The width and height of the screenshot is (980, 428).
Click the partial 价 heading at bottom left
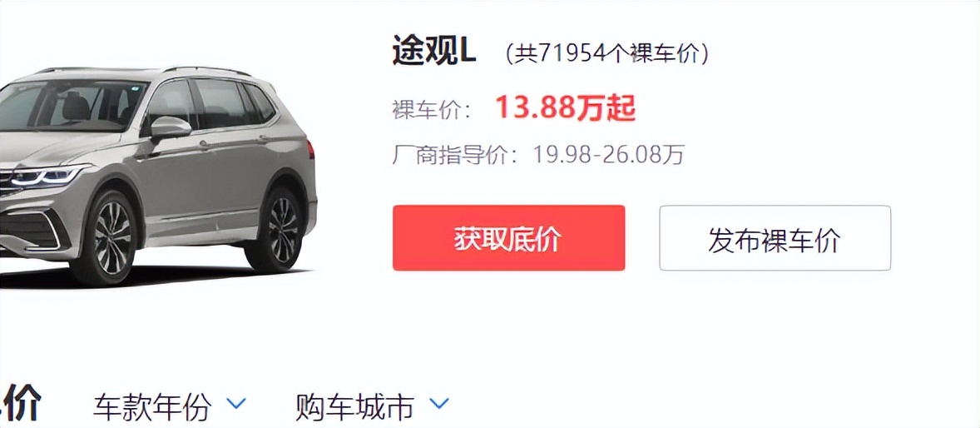point(22,402)
